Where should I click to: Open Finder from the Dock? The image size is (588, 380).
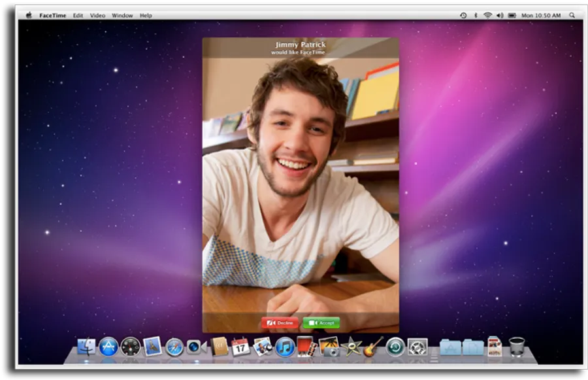pyautogui.click(x=86, y=347)
